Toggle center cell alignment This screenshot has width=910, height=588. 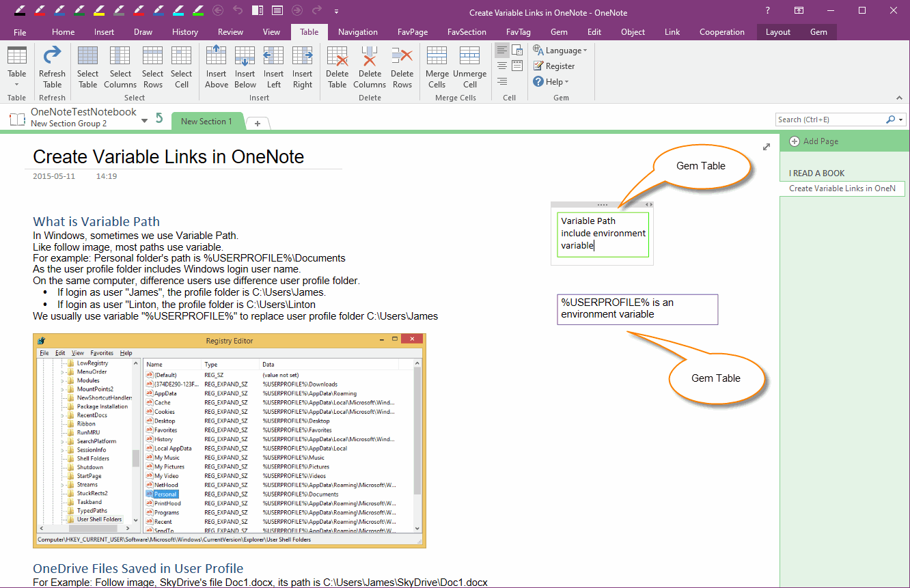[501, 64]
